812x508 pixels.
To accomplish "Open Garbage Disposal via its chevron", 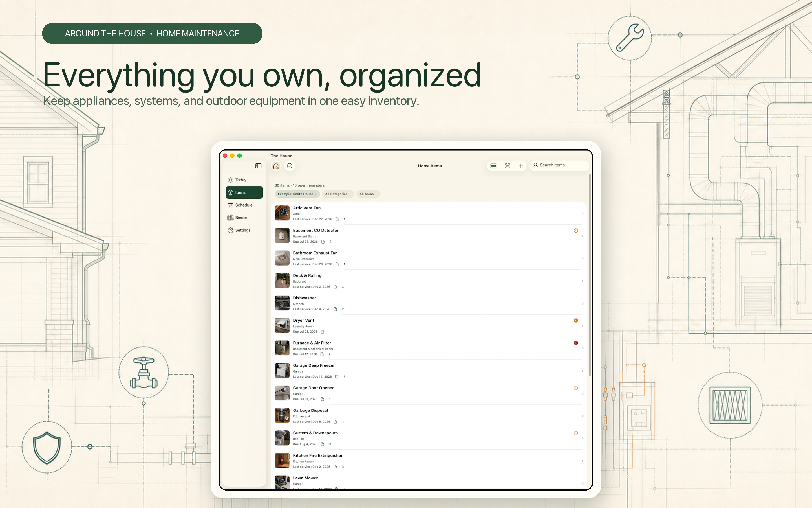I will point(582,416).
